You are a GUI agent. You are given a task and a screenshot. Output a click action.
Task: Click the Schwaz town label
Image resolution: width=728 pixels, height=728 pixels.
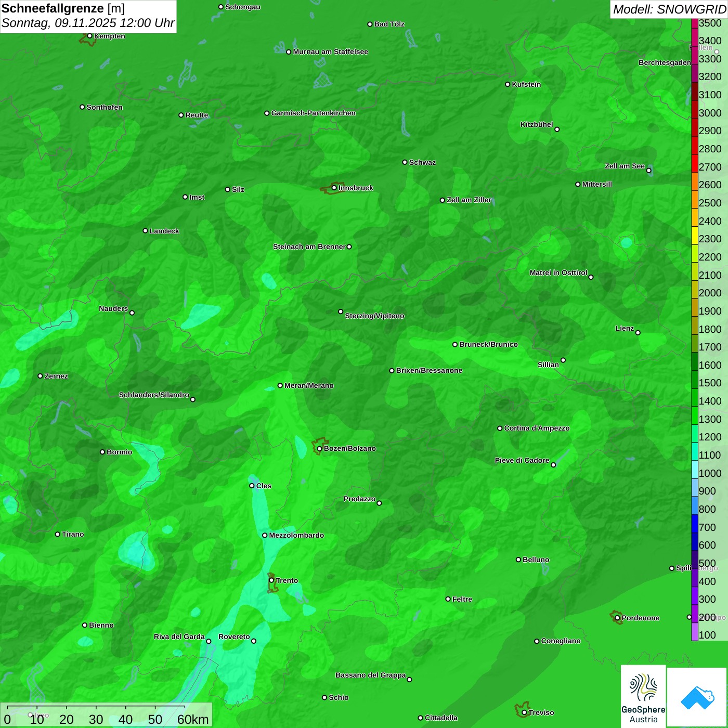tap(422, 162)
